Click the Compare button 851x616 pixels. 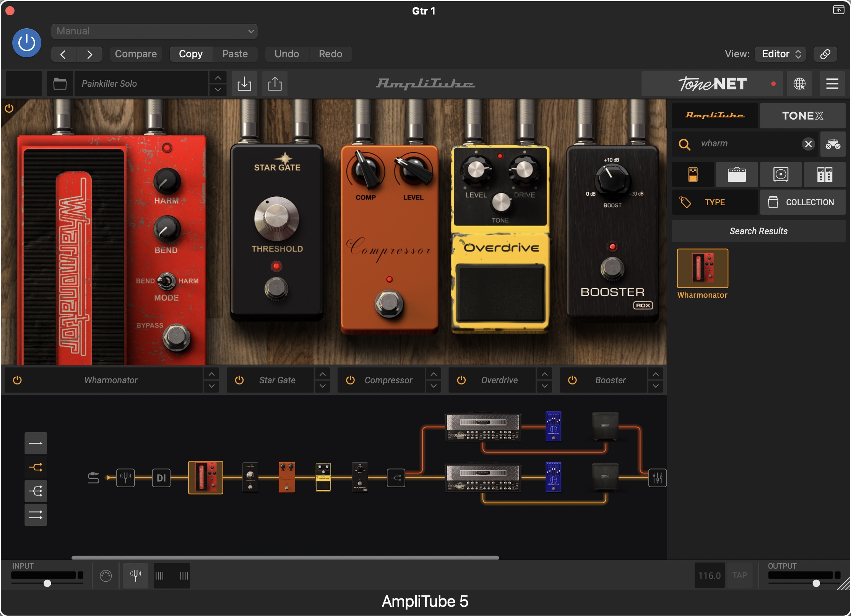(136, 54)
